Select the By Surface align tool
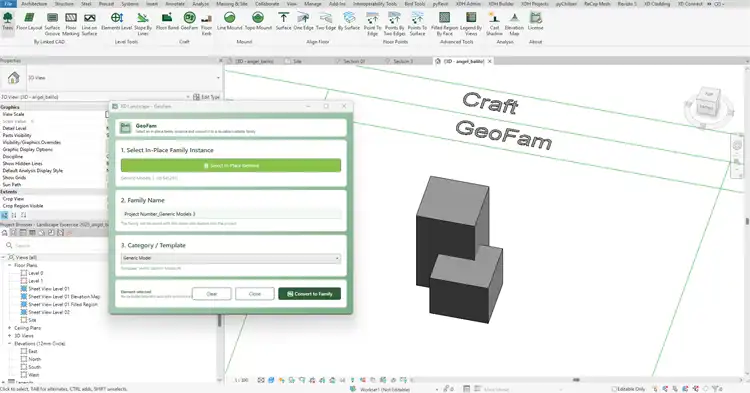Screen dimensions: 750x393 349,22
